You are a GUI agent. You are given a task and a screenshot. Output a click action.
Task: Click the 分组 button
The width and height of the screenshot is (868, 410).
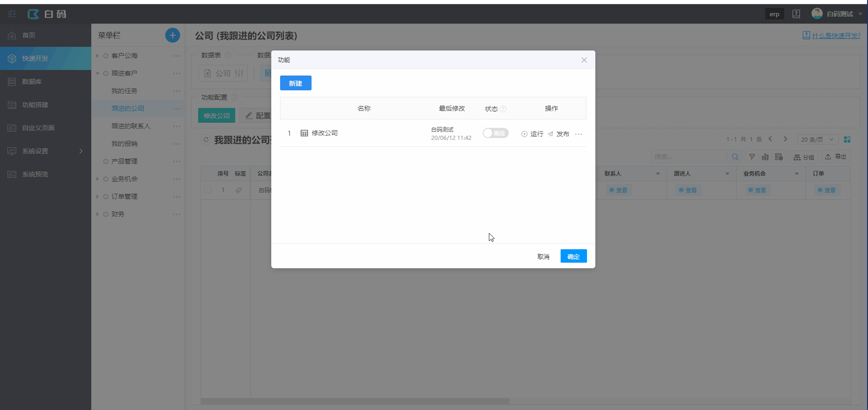pos(804,157)
